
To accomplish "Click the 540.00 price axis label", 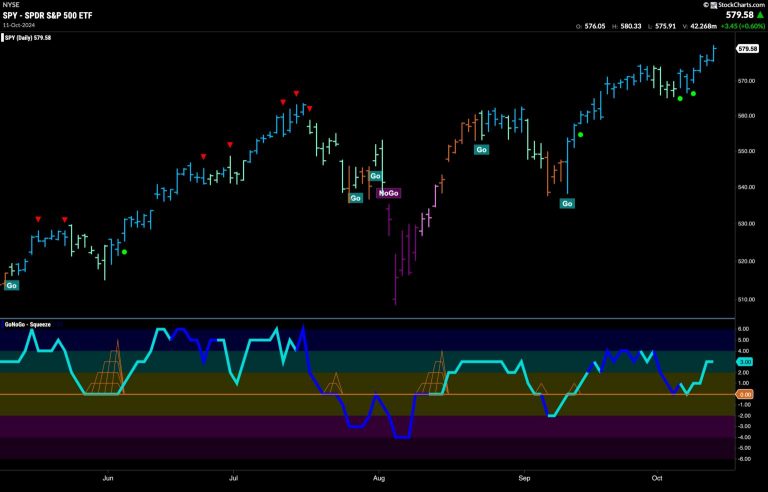I will (746, 187).
